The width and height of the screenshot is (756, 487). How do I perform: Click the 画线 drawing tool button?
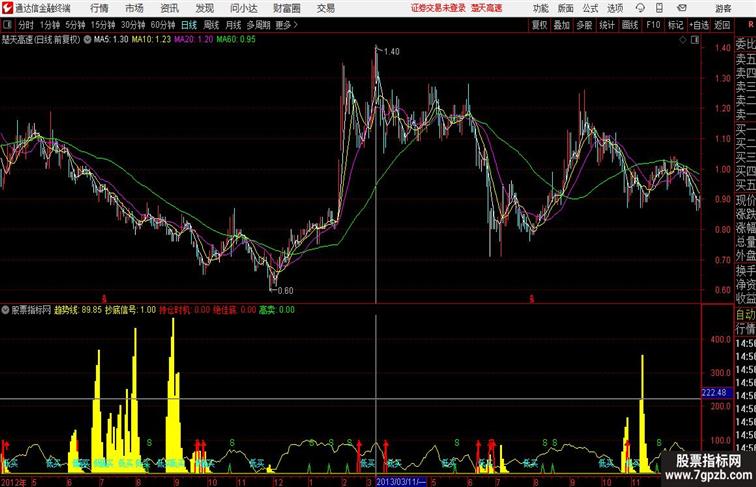point(630,25)
